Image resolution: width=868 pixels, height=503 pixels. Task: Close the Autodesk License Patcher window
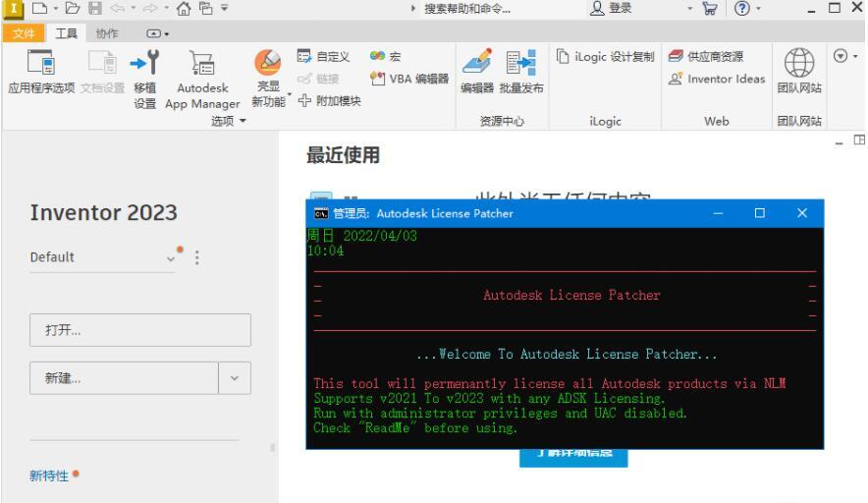tap(801, 213)
